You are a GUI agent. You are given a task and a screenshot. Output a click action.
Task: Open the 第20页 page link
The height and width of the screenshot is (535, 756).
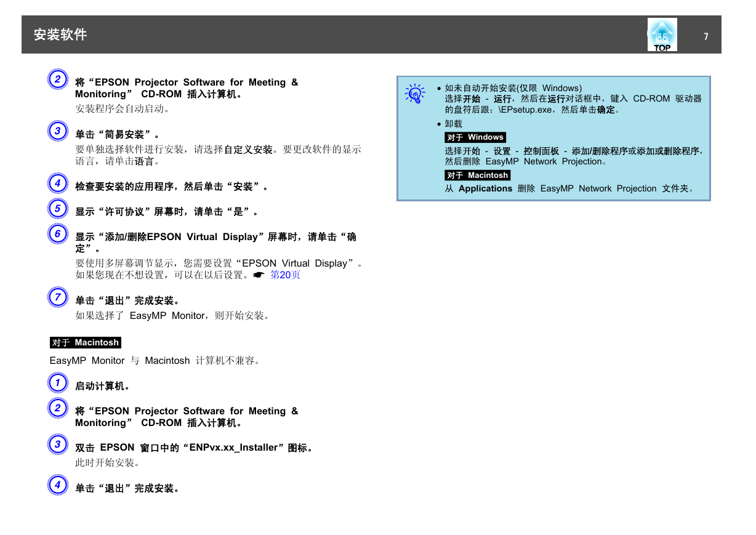point(286,275)
